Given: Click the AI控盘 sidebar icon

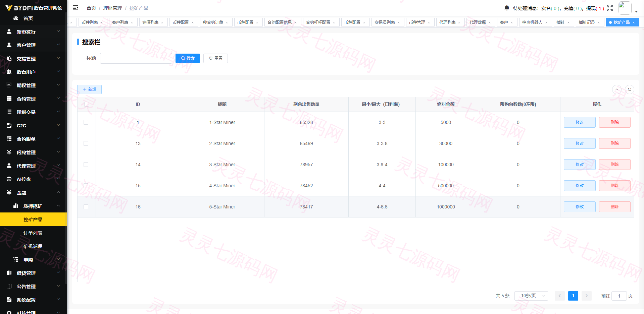Looking at the screenshot, I should coord(9,179).
